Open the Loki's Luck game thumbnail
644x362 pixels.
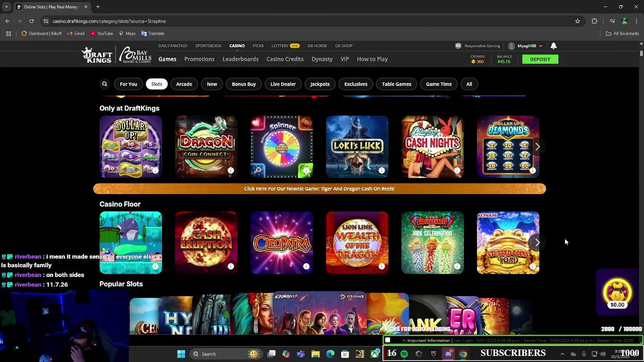pyautogui.click(x=357, y=147)
